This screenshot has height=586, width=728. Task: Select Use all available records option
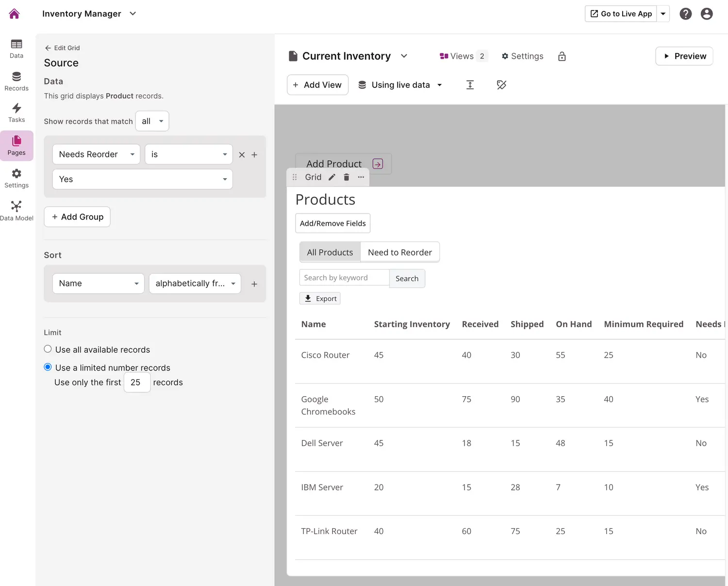point(48,349)
